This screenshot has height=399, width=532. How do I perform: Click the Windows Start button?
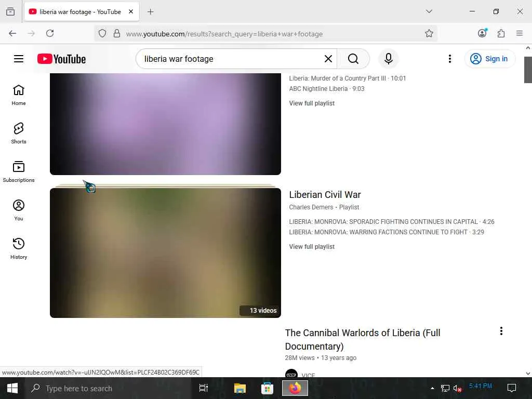[x=12, y=388]
